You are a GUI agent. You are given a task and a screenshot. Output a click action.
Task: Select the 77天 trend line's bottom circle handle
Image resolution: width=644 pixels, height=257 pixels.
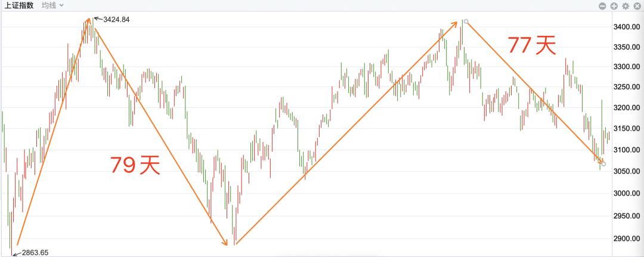(x=603, y=164)
